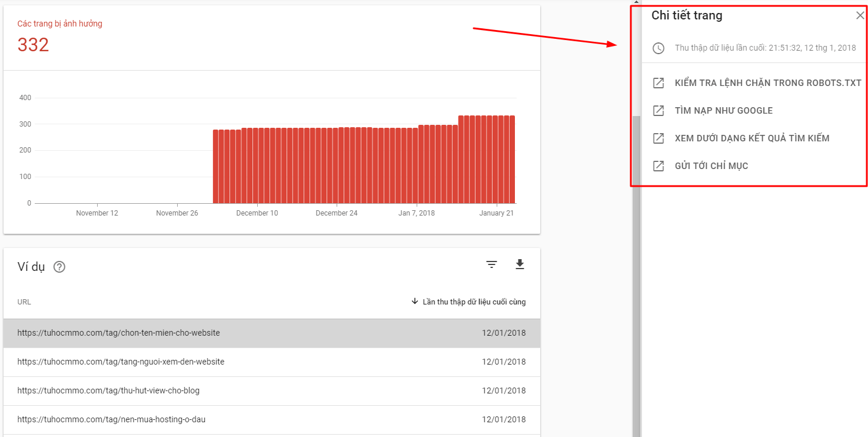868x437 pixels.
Task: Click the clock icon showing last crawl time
Action: pos(658,48)
